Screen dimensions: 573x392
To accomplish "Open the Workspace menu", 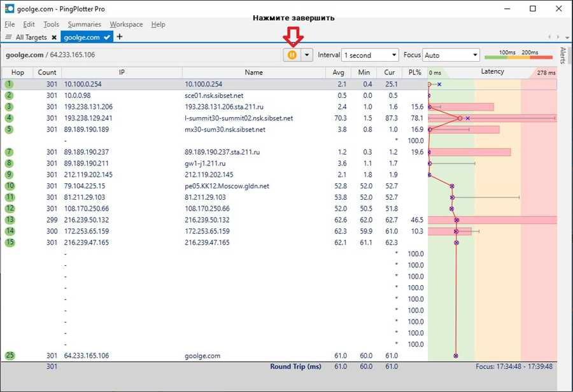I will pos(126,24).
